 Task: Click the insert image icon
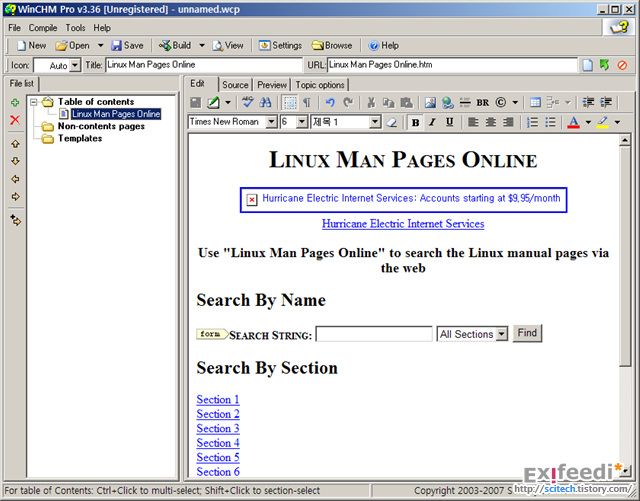[430, 102]
